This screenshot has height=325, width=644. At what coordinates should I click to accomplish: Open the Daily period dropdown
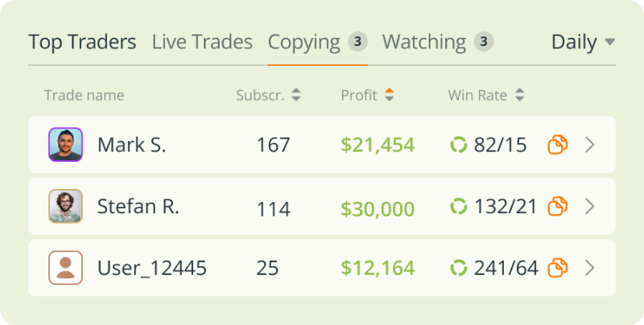pyautogui.click(x=583, y=42)
